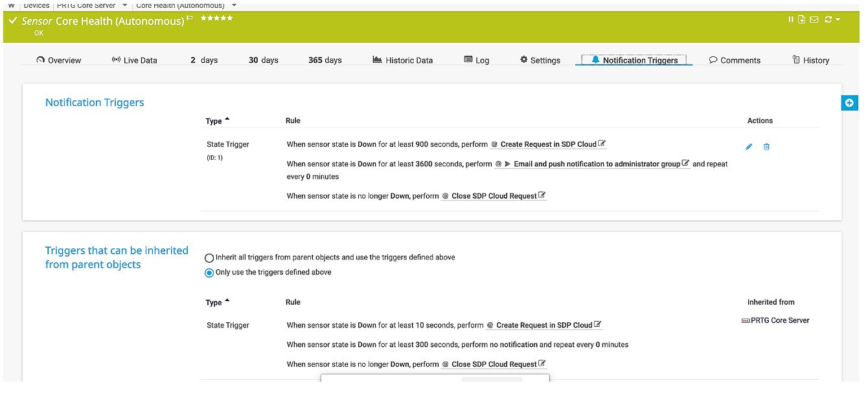
Task: Expand the Core Health (Autonomous) breadcrumb dropdown
Action: pos(234,5)
